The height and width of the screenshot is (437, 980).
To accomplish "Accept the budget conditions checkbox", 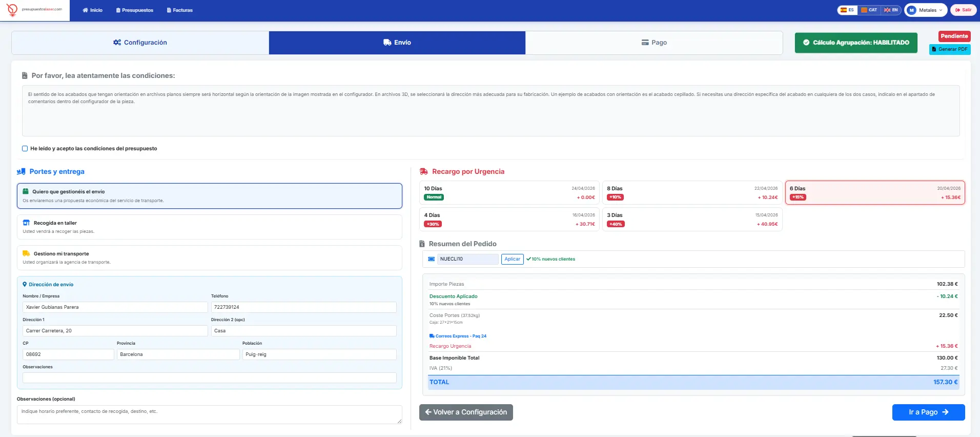I will pyautogui.click(x=25, y=149).
